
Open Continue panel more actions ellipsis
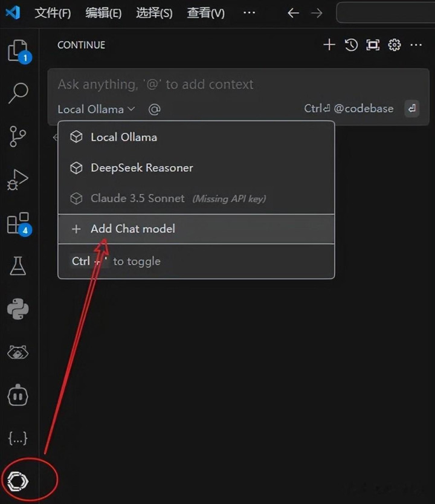tap(416, 45)
